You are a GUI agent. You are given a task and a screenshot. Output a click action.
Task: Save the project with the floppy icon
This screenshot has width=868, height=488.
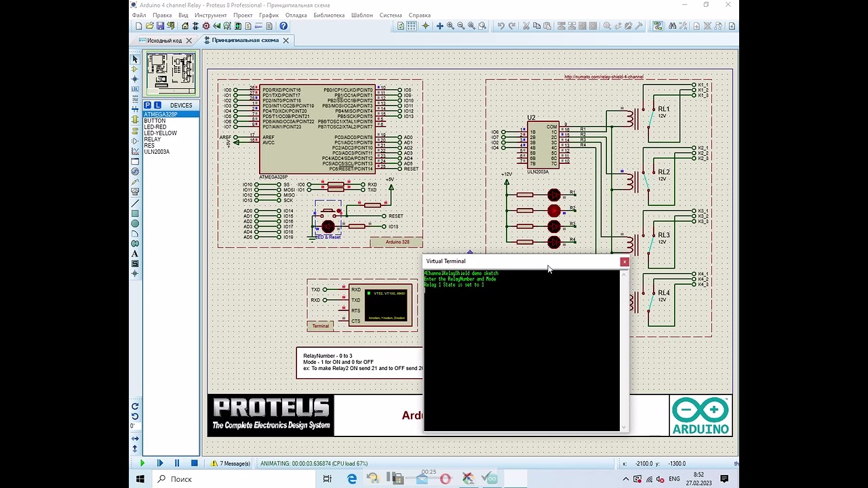click(160, 26)
